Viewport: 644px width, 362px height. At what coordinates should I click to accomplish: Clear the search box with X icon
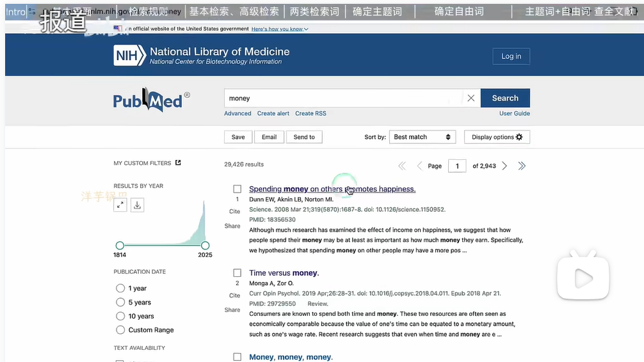click(471, 98)
